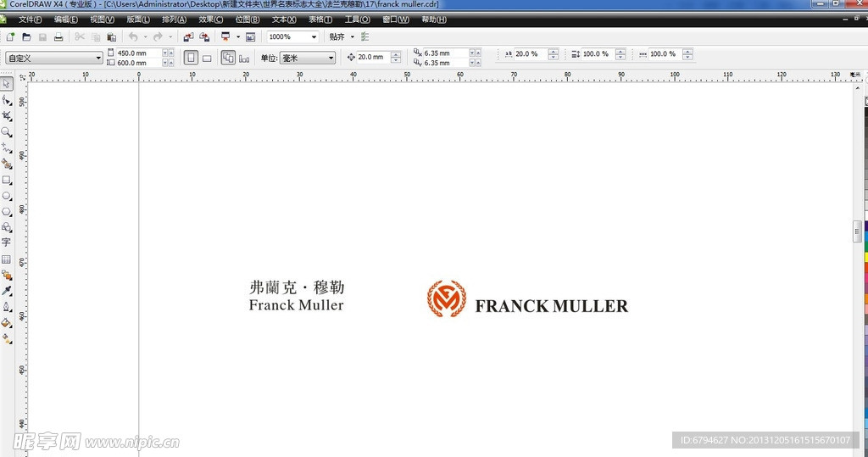This screenshot has height=457, width=868.
Task: Select the Eyedropper tool
Action: pos(6,291)
